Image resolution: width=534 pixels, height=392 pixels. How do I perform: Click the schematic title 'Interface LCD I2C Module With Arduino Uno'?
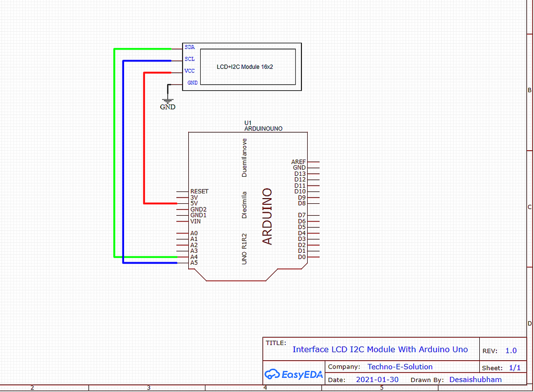pos(380,349)
